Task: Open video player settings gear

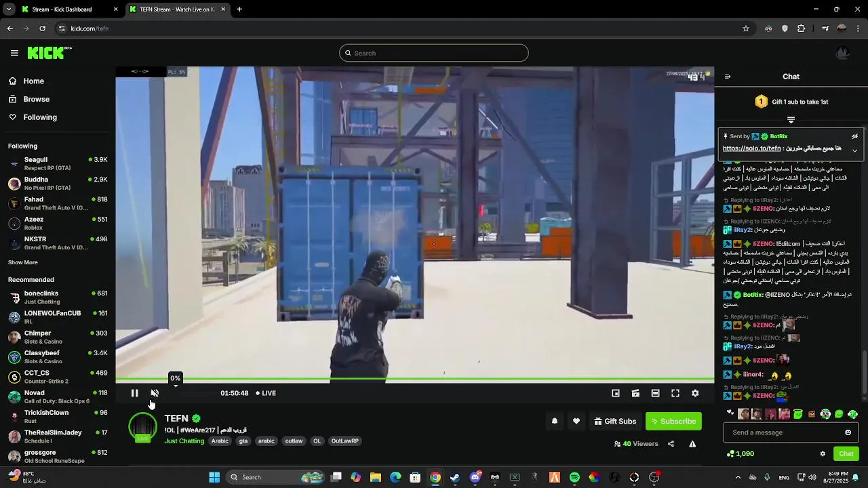Action: (x=695, y=393)
